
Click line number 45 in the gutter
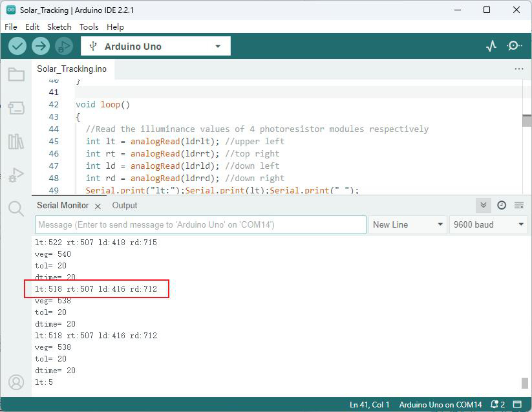coord(54,141)
